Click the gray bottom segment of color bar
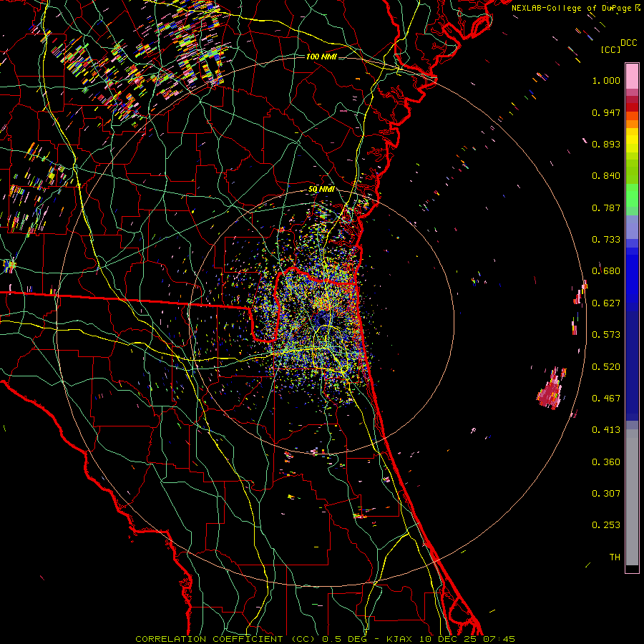The image size is (644, 644). tap(632, 497)
